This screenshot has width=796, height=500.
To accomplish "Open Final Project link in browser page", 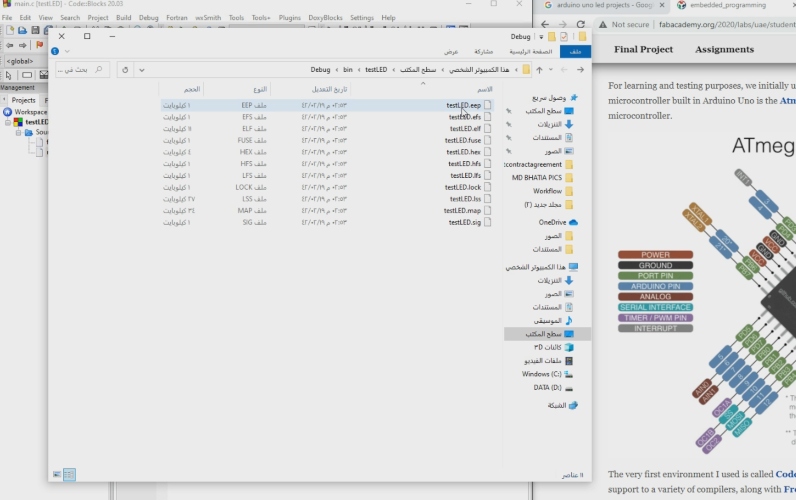I will [643, 49].
